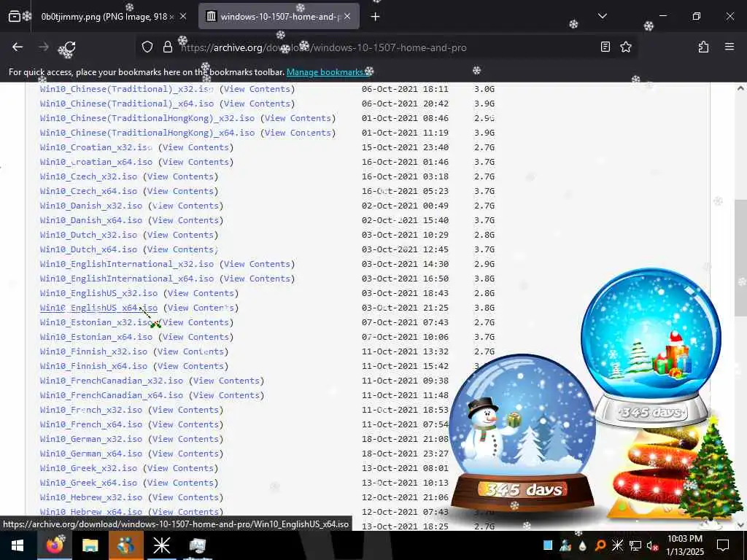Screen dimensions: 747x560
Task: Open the blue square tray icon
Action: (x=548, y=545)
